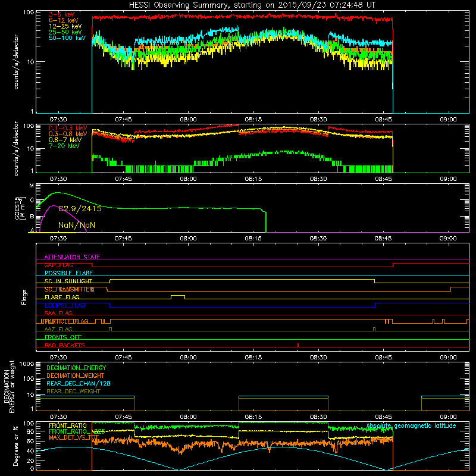Click the yellow 12-25 keV legend label
The width and height of the screenshot is (476, 476).
tap(65, 26)
